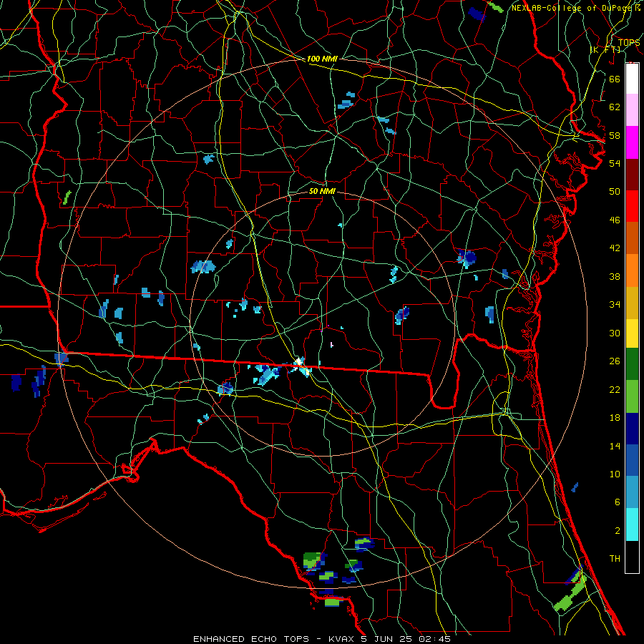
Task: Click the black TH swatch at legend bottom
Action: coord(632,557)
